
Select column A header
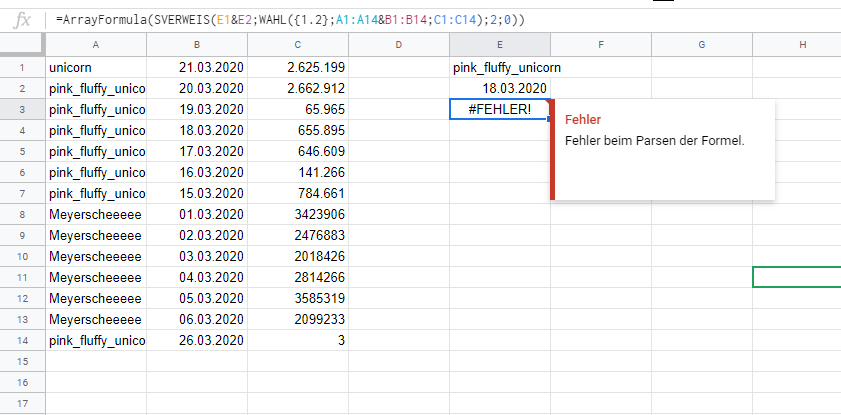pyautogui.click(x=95, y=45)
